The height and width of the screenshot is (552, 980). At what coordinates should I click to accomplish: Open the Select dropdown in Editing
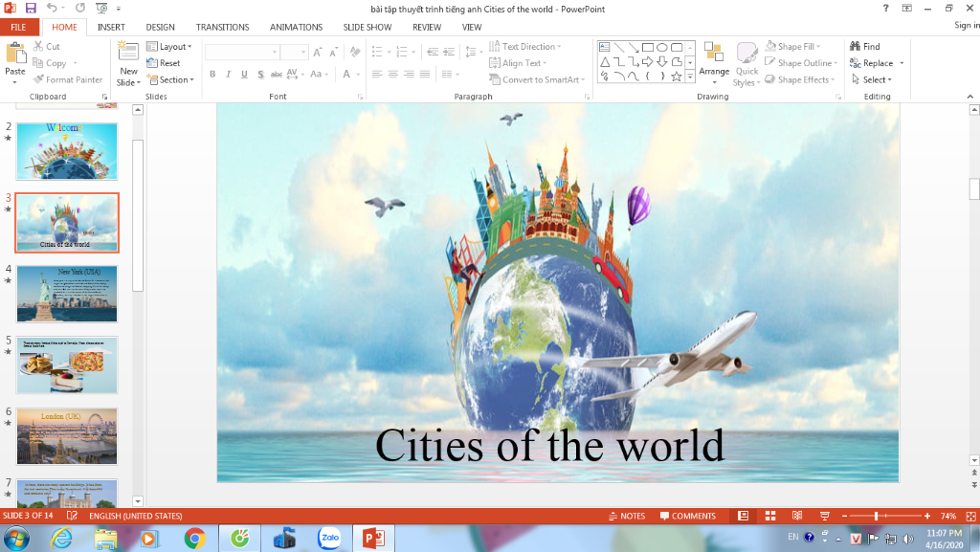click(x=871, y=80)
